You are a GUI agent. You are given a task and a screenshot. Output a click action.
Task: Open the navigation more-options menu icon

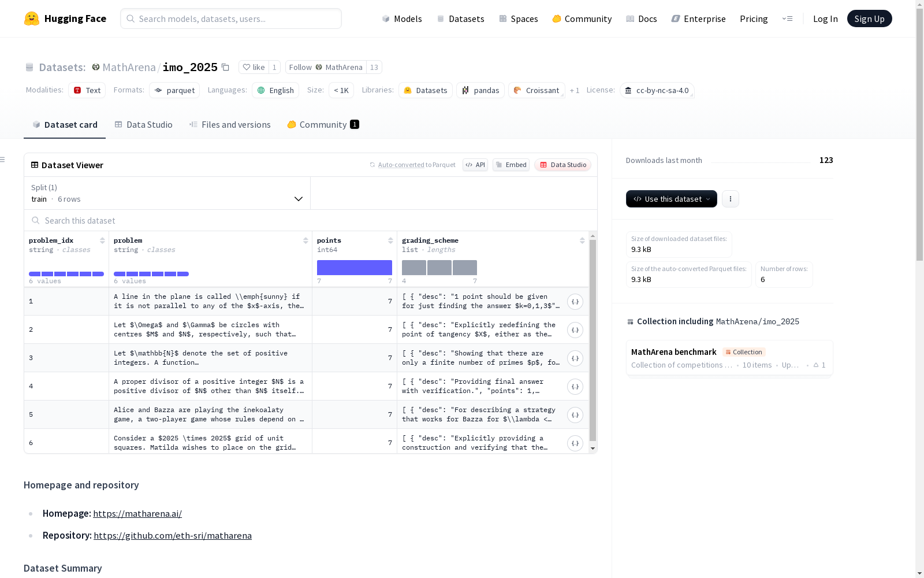[x=787, y=18]
